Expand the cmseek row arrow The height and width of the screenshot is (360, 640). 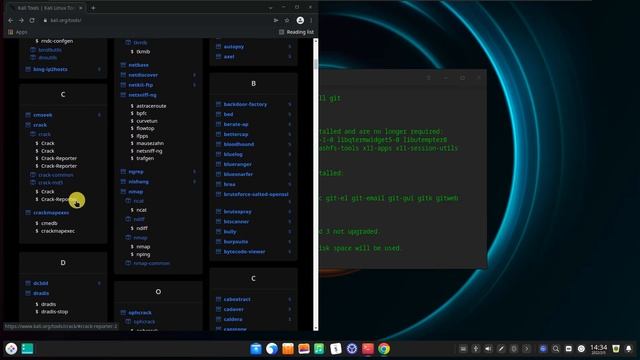[99, 115]
